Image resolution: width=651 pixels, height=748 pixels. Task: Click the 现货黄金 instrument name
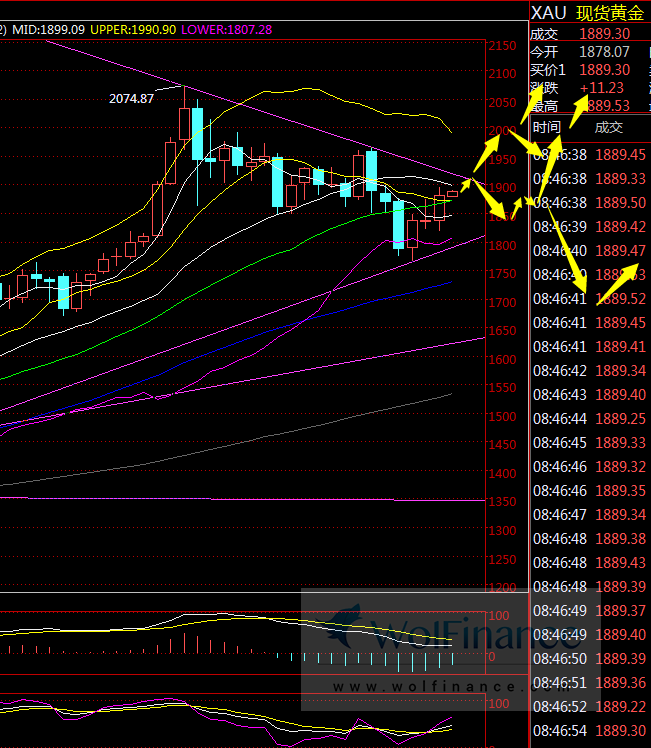click(610, 13)
